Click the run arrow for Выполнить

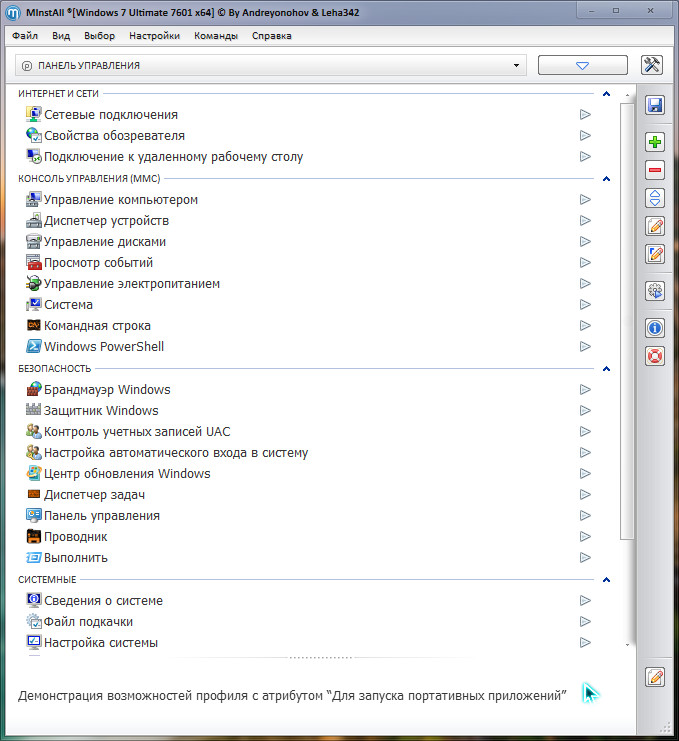tap(585, 558)
